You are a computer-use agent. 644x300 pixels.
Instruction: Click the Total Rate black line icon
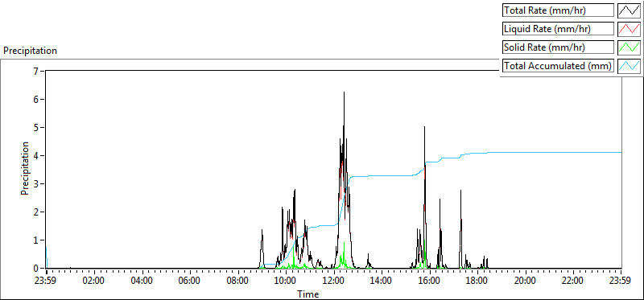(630, 10)
